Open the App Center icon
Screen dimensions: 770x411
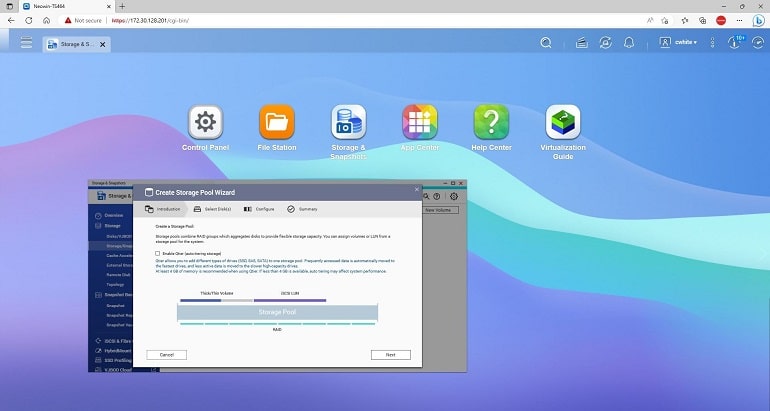(x=420, y=123)
